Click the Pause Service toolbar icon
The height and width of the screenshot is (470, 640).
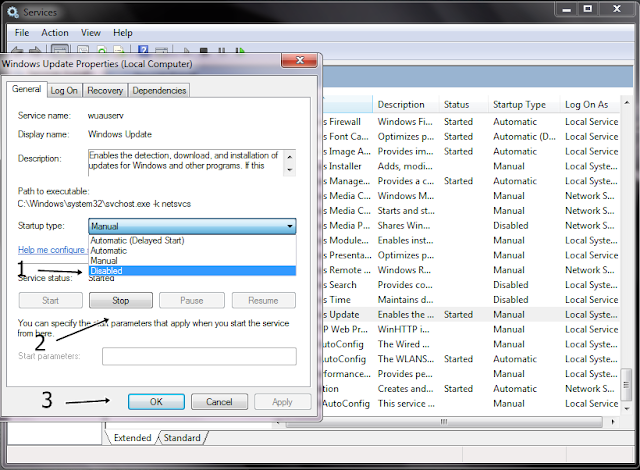tap(222, 51)
